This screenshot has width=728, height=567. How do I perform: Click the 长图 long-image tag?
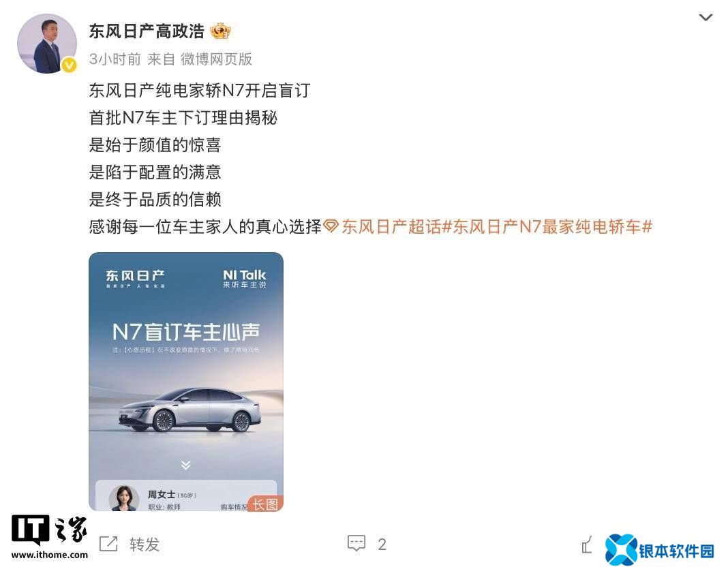click(x=265, y=504)
